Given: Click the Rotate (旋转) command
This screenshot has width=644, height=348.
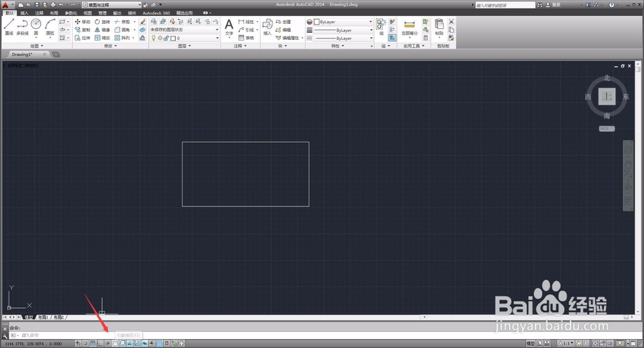Looking at the screenshot, I should point(102,22).
